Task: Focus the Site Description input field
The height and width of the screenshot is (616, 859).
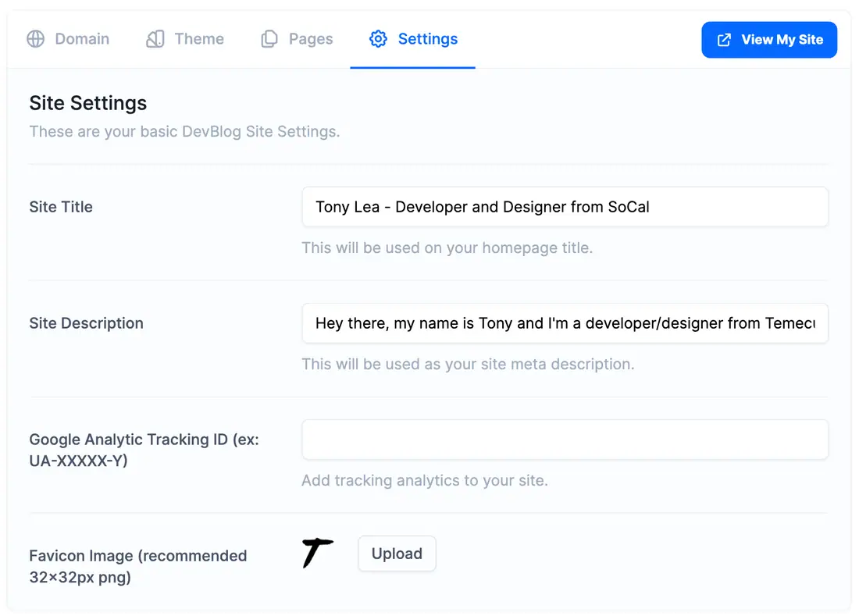Action: [x=565, y=323]
